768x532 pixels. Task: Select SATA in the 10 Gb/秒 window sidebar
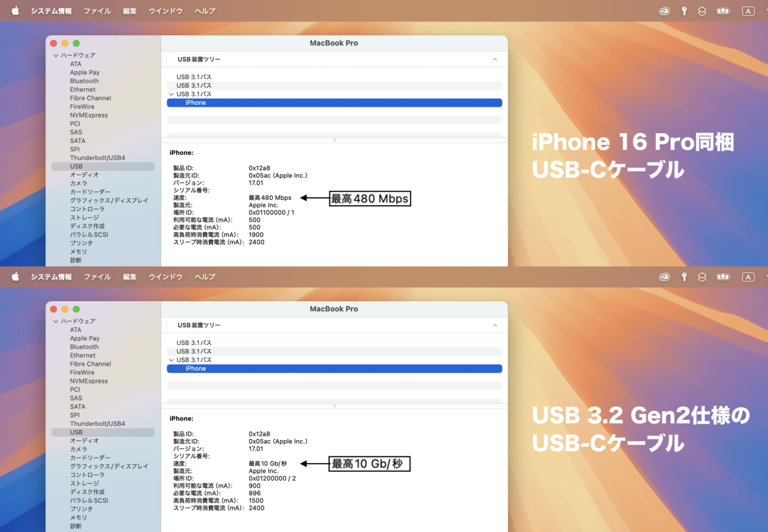77,407
